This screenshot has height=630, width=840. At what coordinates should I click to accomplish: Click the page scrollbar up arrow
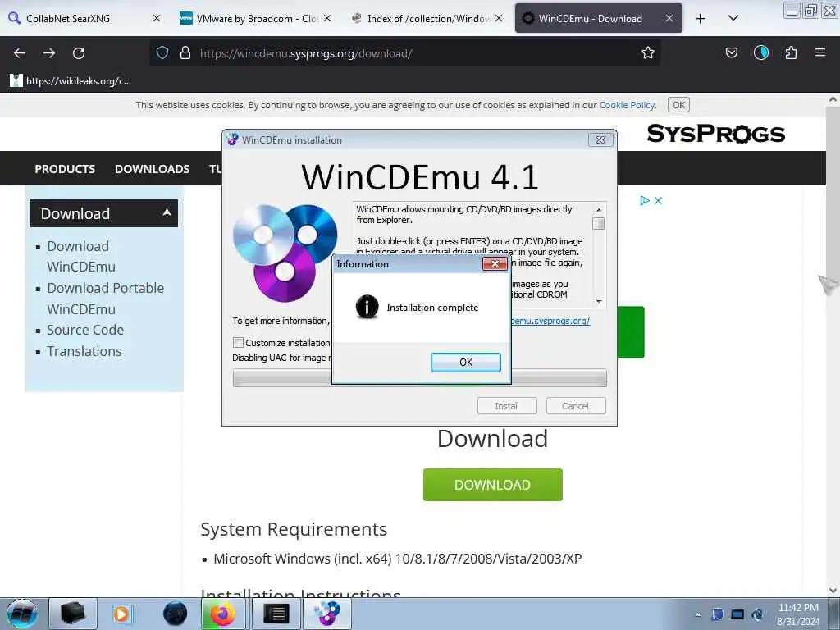[833, 99]
